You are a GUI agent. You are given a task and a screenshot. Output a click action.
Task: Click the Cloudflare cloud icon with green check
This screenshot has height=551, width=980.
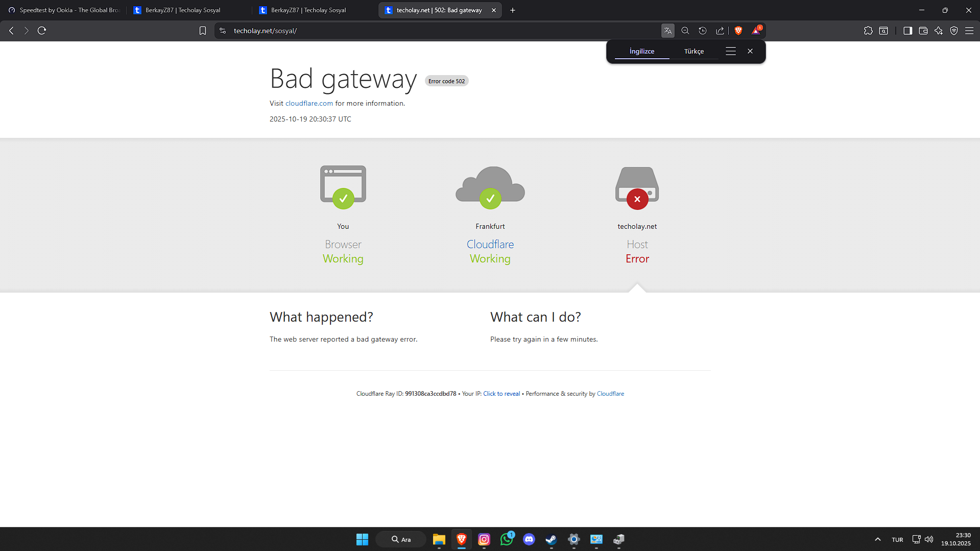click(490, 187)
